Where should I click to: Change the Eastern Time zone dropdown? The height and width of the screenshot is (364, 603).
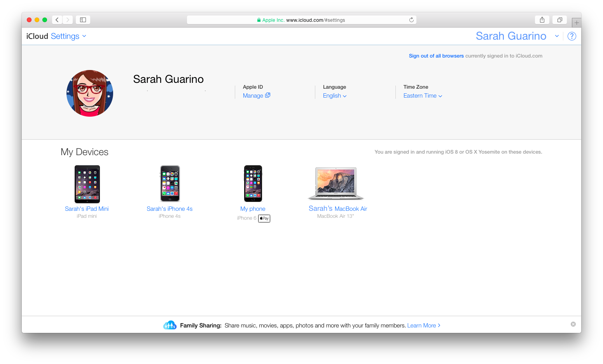423,96
